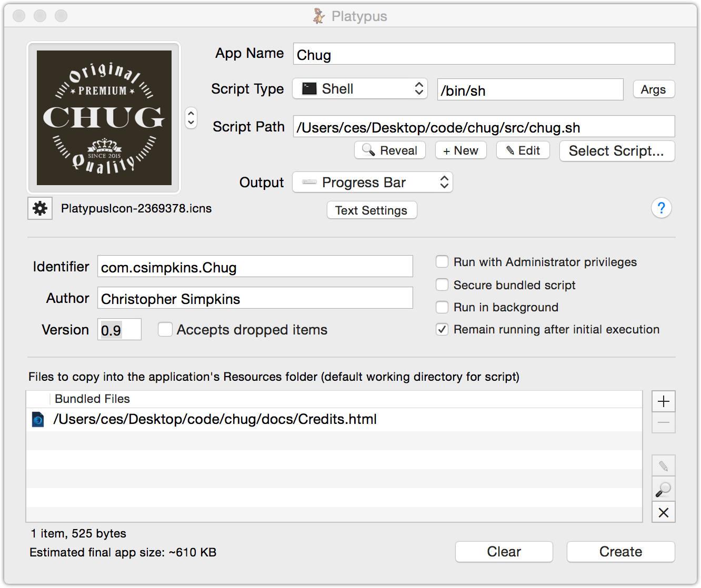Click the Version field showing 0.9
The image size is (701, 588).
[x=119, y=330]
